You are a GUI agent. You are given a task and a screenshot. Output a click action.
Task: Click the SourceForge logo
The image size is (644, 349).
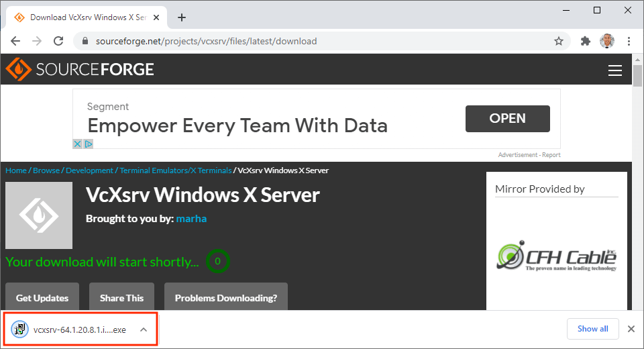80,69
